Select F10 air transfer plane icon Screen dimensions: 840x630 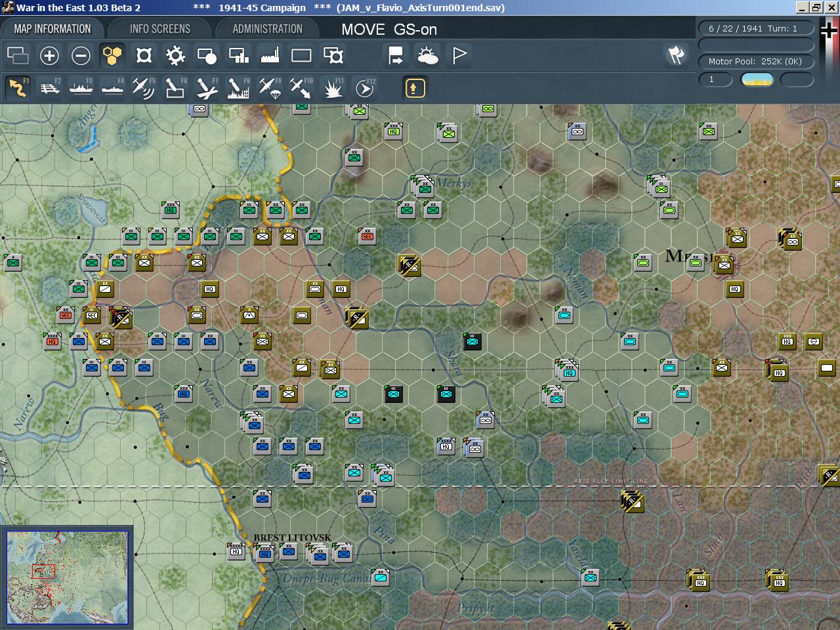click(301, 87)
